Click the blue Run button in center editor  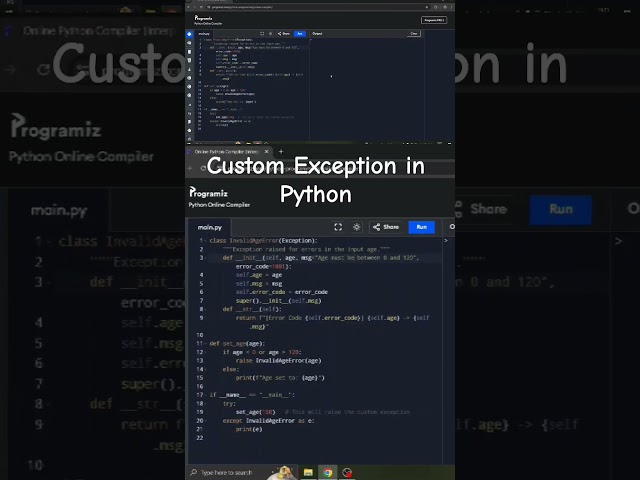click(x=421, y=227)
